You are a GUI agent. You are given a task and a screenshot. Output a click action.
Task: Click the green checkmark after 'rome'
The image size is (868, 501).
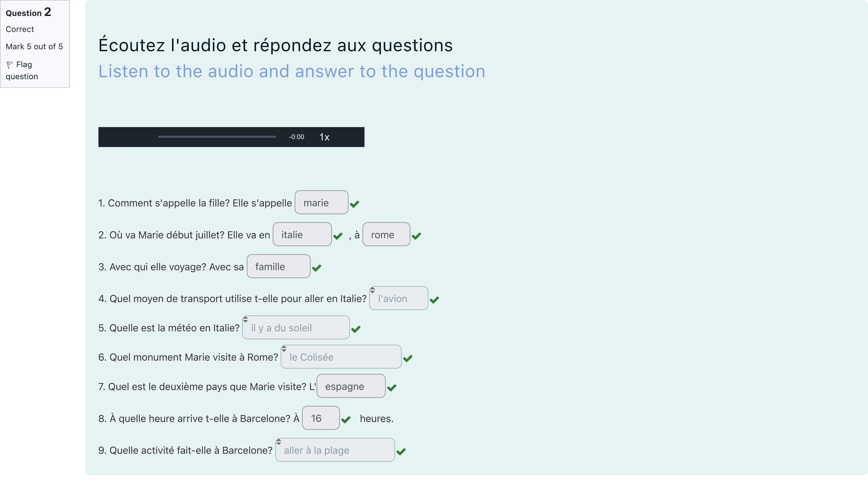(x=417, y=236)
